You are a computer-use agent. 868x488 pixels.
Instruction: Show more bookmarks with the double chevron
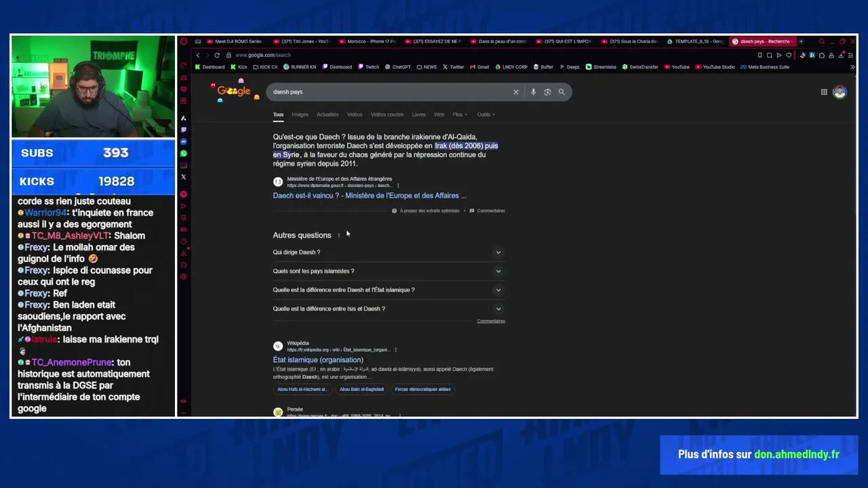tap(852, 67)
